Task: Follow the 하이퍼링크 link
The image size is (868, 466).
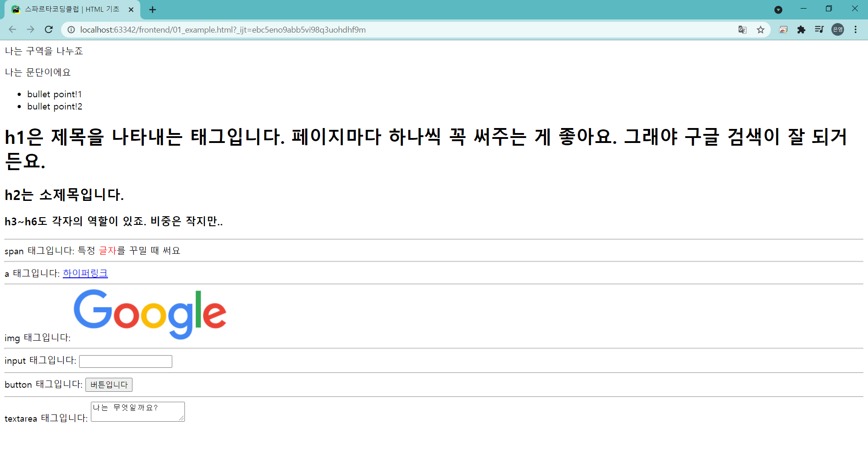Action: coord(85,273)
